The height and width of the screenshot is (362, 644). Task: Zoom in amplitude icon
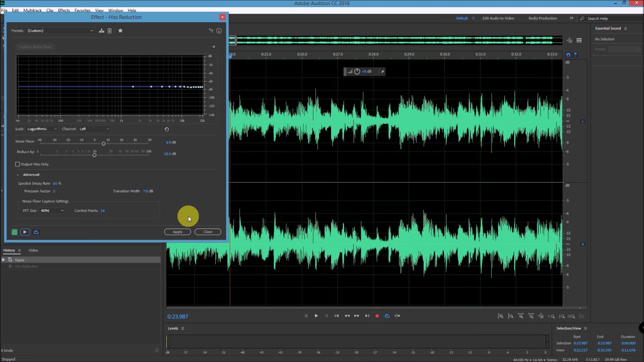point(501,316)
